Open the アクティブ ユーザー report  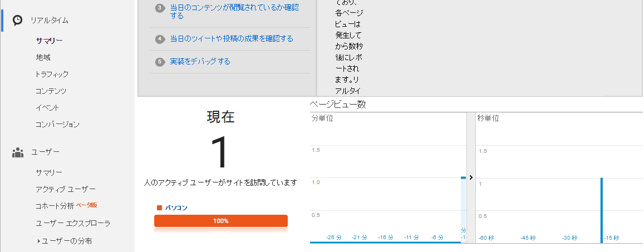pos(66,189)
